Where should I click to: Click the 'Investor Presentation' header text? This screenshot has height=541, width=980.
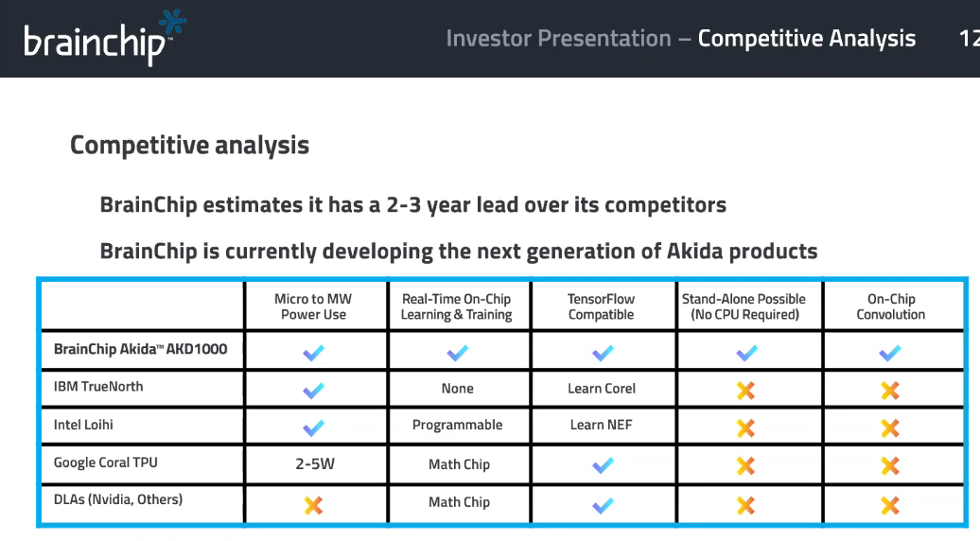pos(559,38)
